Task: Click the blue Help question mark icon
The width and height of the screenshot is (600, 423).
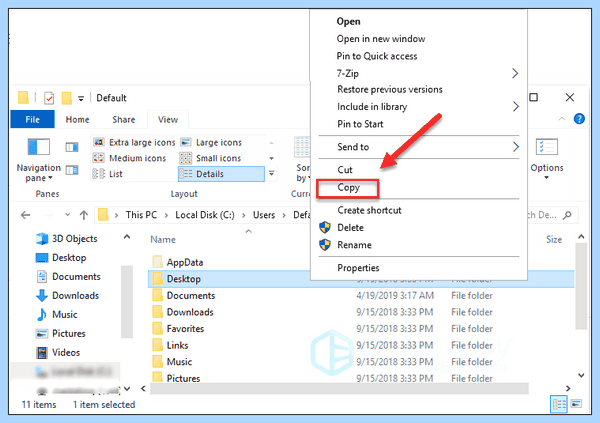Action: tap(579, 119)
